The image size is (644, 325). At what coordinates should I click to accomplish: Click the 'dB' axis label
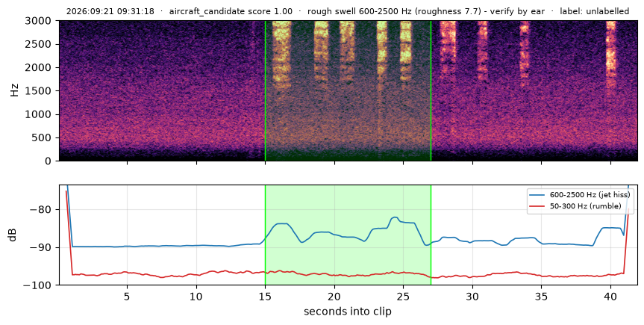pyautogui.click(x=13, y=235)
